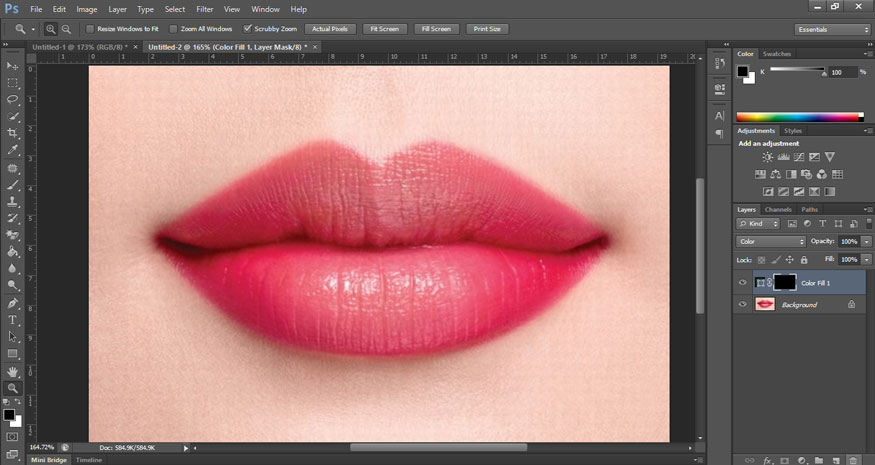Toggle layer filtering switch on or off
The image size is (875, 465).
868,223
